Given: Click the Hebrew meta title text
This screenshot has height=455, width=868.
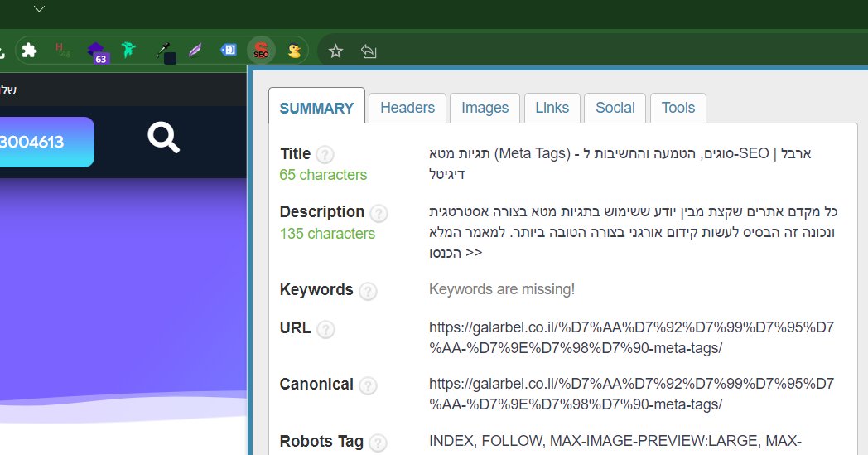Looking at the screenshot, I should coord(620,163).
